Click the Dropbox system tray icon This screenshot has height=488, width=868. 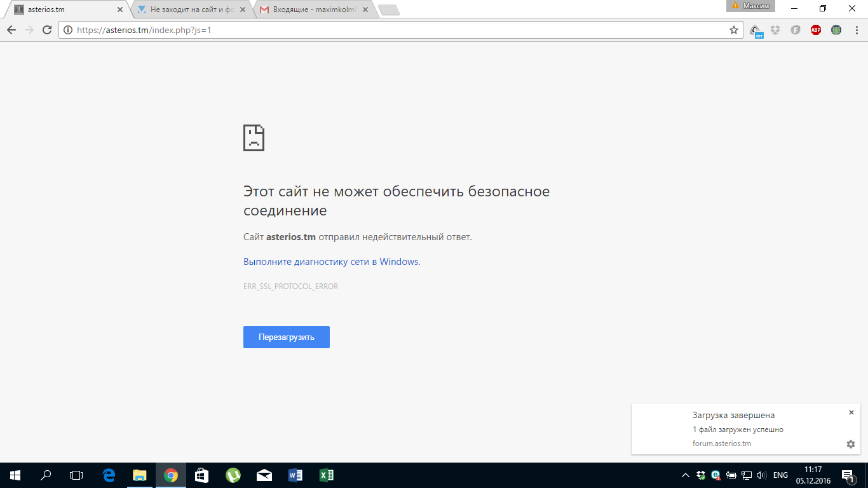(x=701, y=475)
